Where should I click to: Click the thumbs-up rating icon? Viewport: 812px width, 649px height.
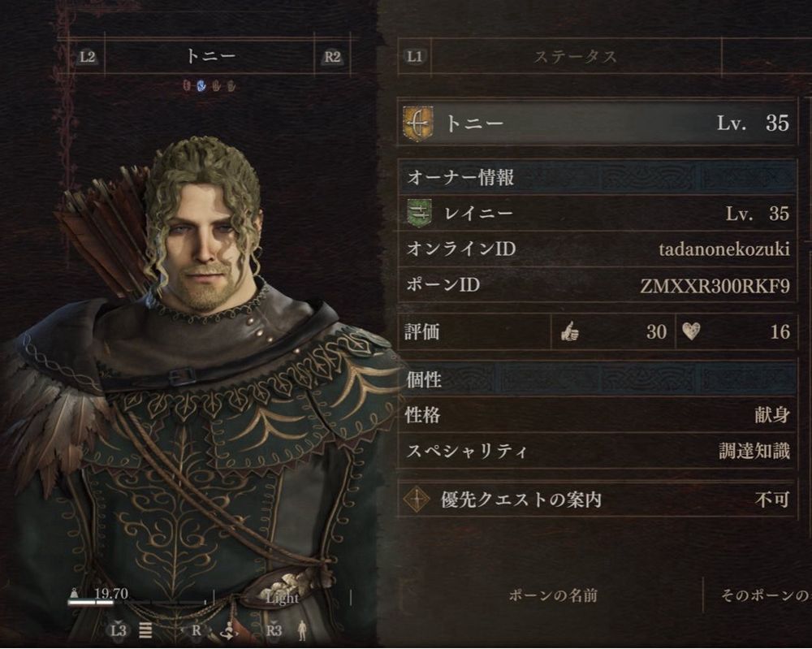[569, 331]
